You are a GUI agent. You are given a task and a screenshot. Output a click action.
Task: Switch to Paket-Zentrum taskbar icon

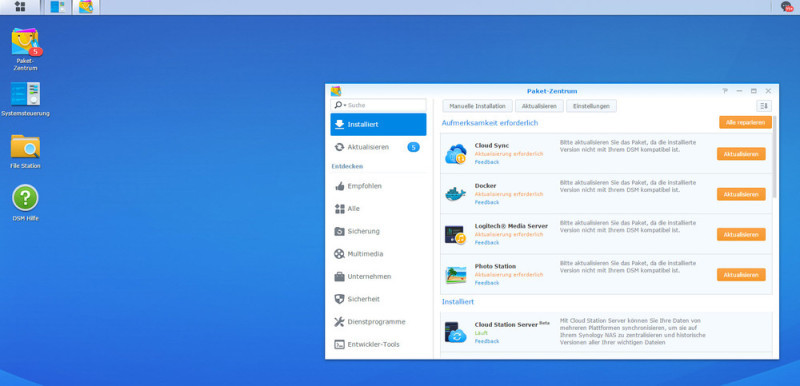point(86,7)
